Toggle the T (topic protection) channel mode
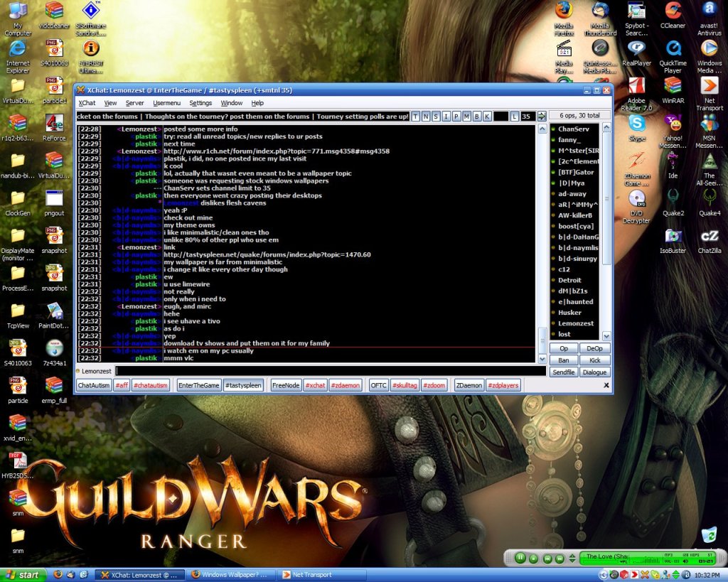Screen dimensions: 728x582 (416, 117)
